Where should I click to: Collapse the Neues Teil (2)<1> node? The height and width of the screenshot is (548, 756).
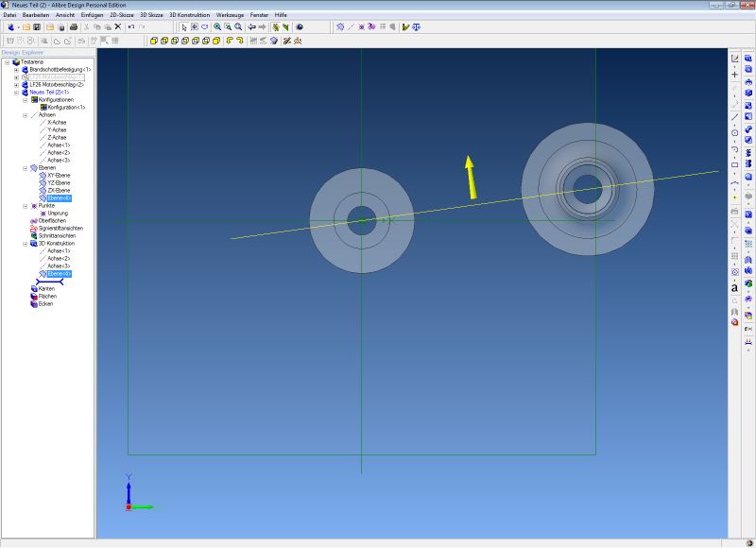pyautogui.click(x=16, y=93)
